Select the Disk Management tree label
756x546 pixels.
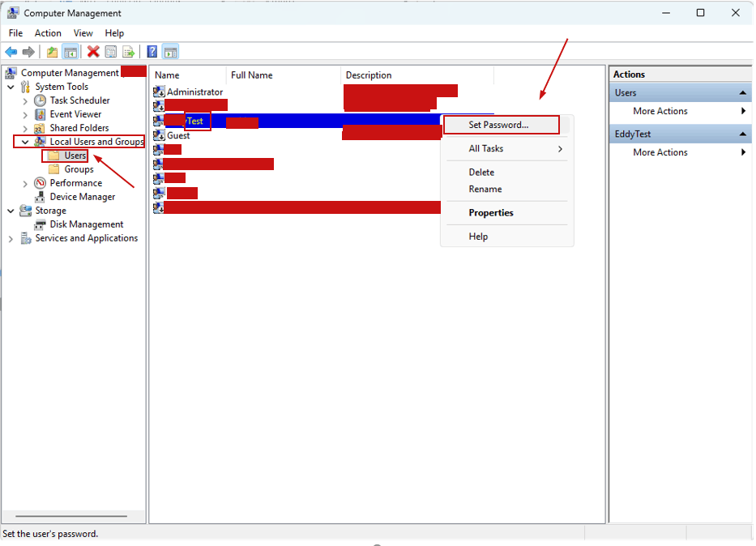87,224
